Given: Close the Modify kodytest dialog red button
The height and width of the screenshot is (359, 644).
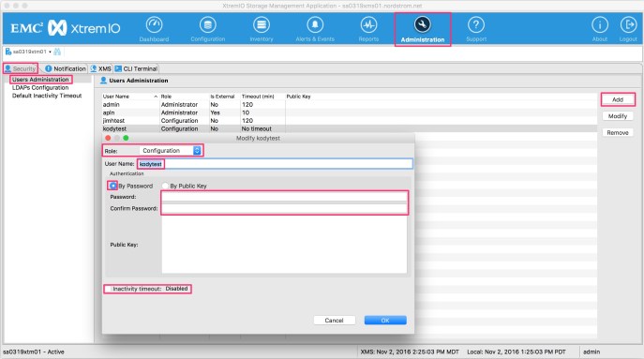Looking at the screenshot, I should coord(108,138).
